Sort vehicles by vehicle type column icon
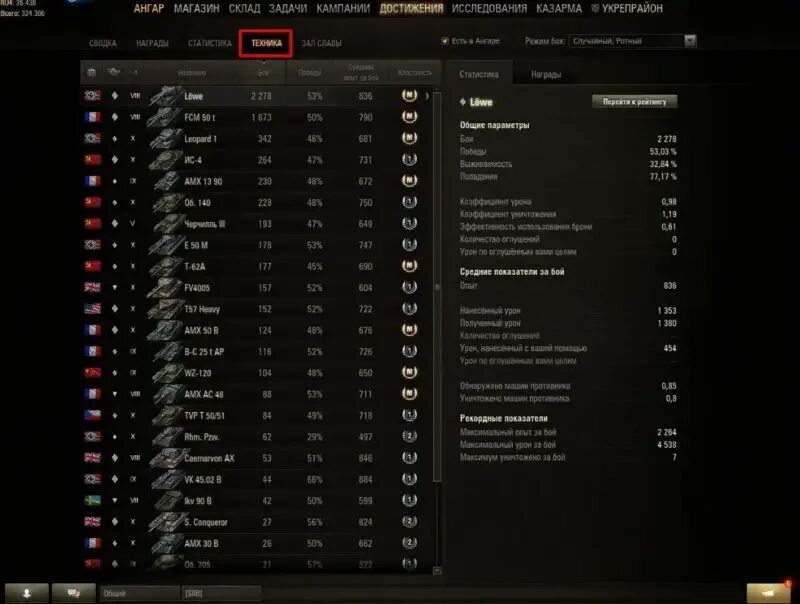This screenshot has width=800, height=604. pyautogui.click(x=114, y=72)
